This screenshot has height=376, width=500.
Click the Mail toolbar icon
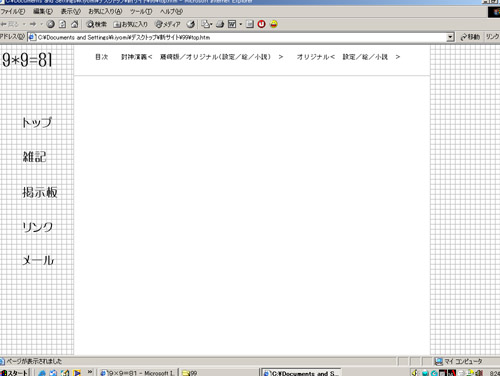207,24
